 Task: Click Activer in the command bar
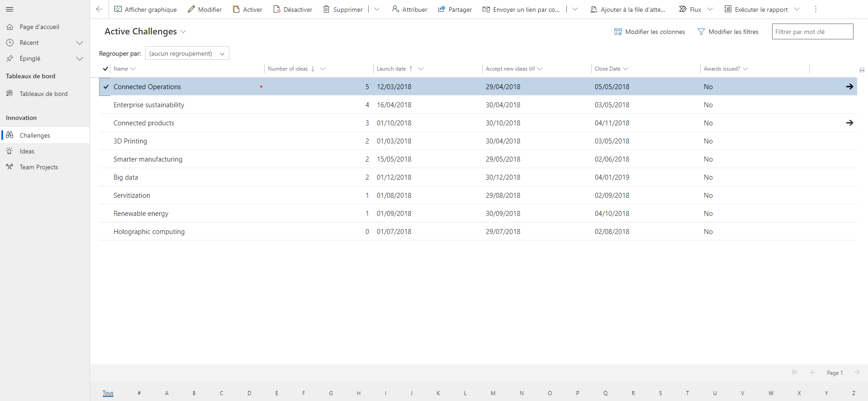click(247, 9)
